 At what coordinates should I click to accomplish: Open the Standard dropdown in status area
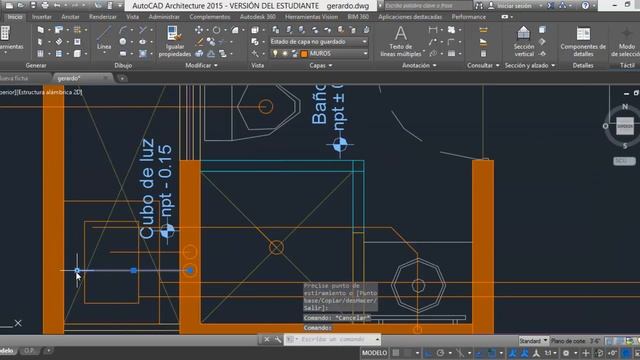(533, 340)
